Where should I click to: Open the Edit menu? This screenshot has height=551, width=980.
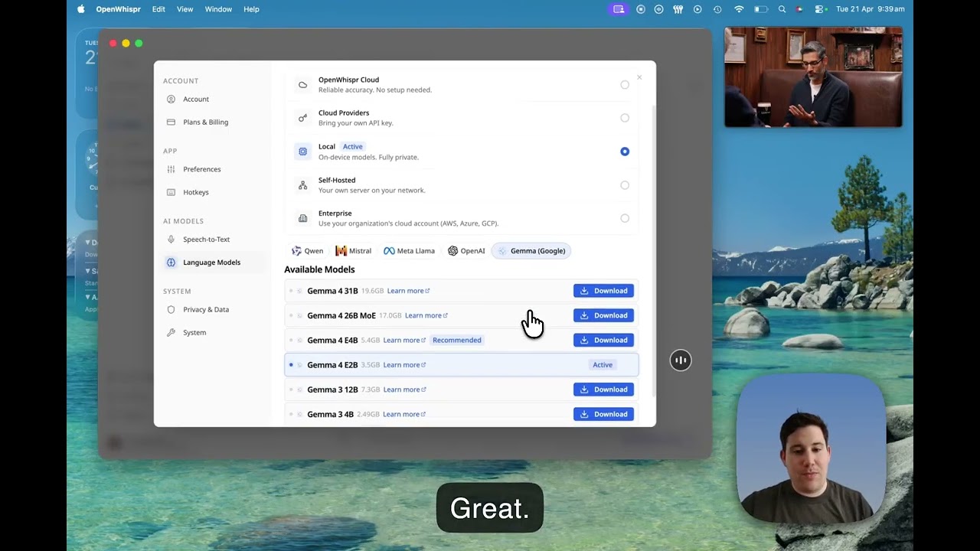pos(158,9)
